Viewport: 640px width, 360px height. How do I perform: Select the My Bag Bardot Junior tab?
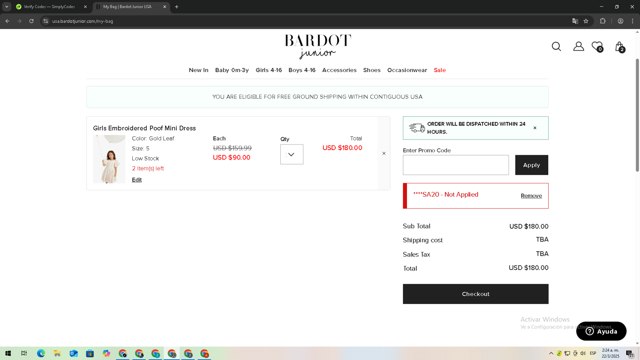point(127,7)
